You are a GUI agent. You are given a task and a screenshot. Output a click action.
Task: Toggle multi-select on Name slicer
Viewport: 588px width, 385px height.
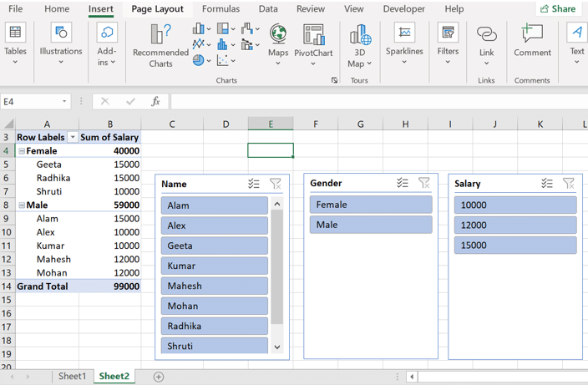(x=254, y=184)
